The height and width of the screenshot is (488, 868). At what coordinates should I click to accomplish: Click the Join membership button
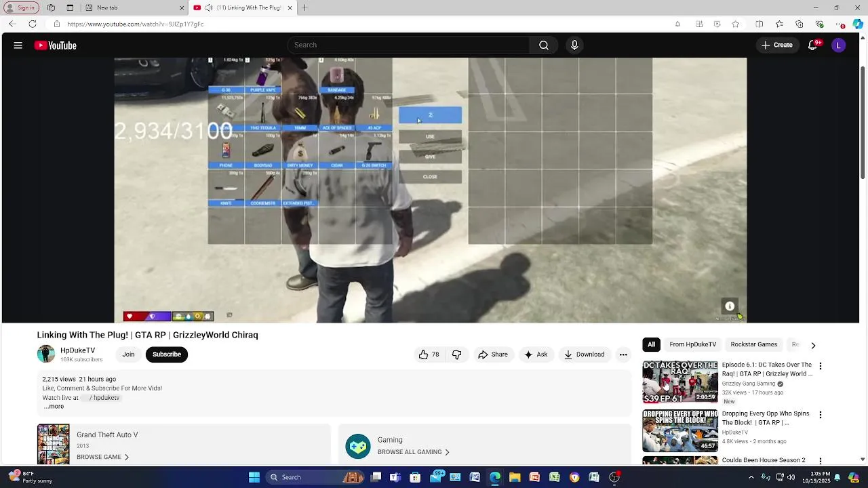[128, 354]
